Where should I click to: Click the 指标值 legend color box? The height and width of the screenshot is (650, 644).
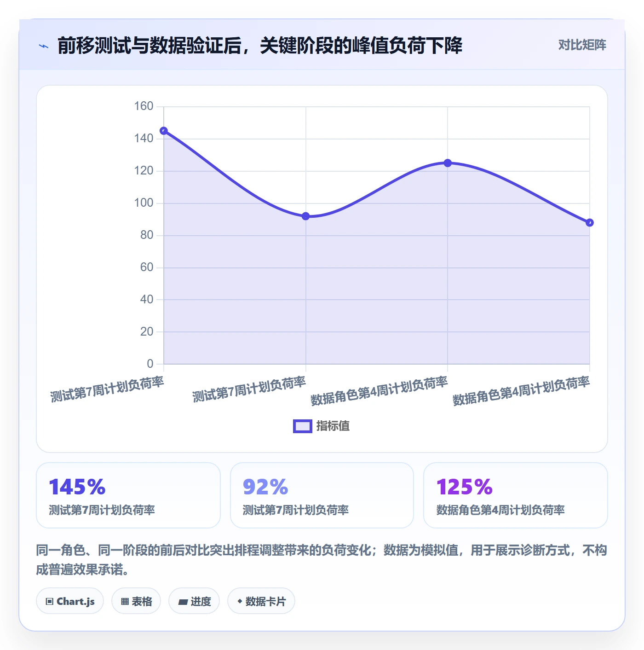(303, 426)
